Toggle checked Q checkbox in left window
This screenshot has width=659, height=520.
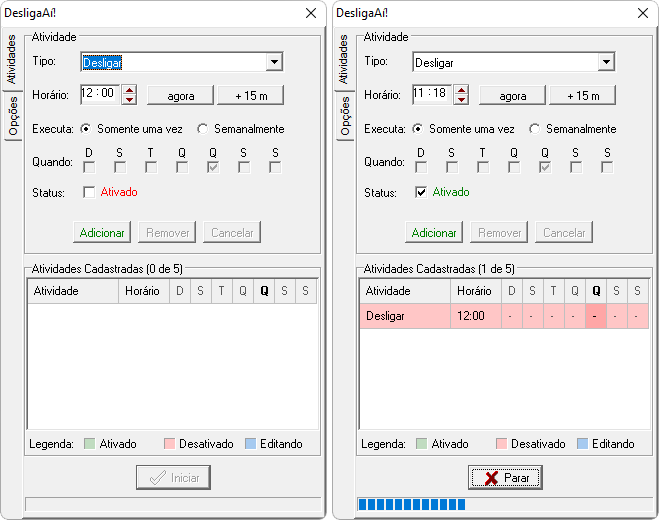tap(213, 167)
